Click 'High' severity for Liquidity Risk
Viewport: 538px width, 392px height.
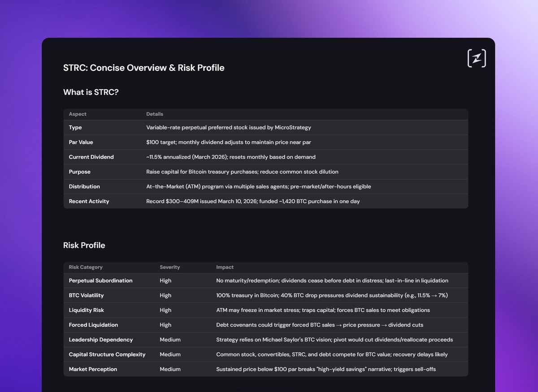(165, 310)
